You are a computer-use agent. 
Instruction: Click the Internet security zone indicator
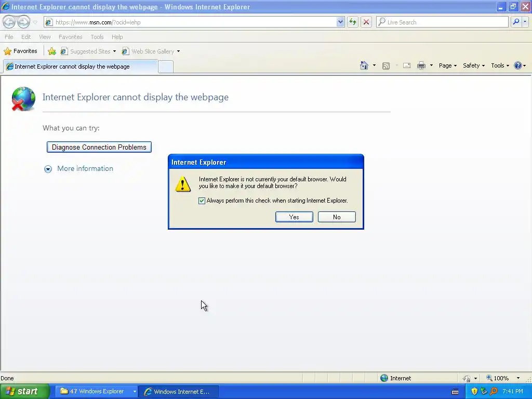point(395,378)
